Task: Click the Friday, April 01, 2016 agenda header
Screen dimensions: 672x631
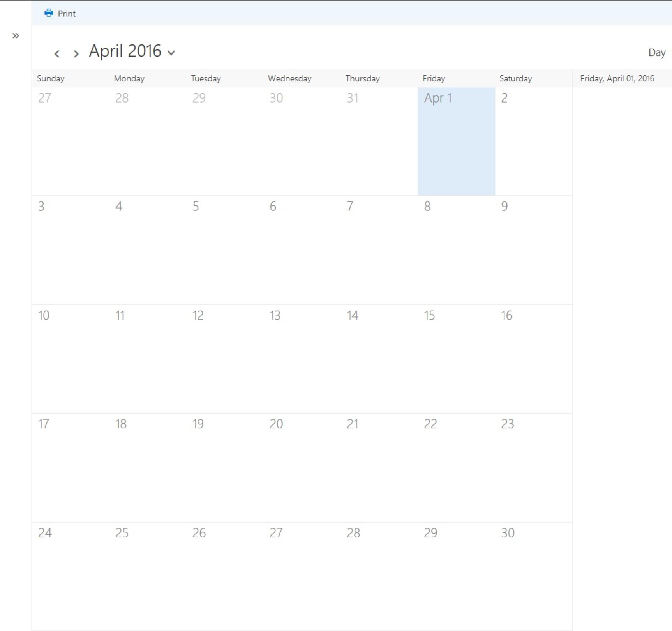Action: pos(617,78)
